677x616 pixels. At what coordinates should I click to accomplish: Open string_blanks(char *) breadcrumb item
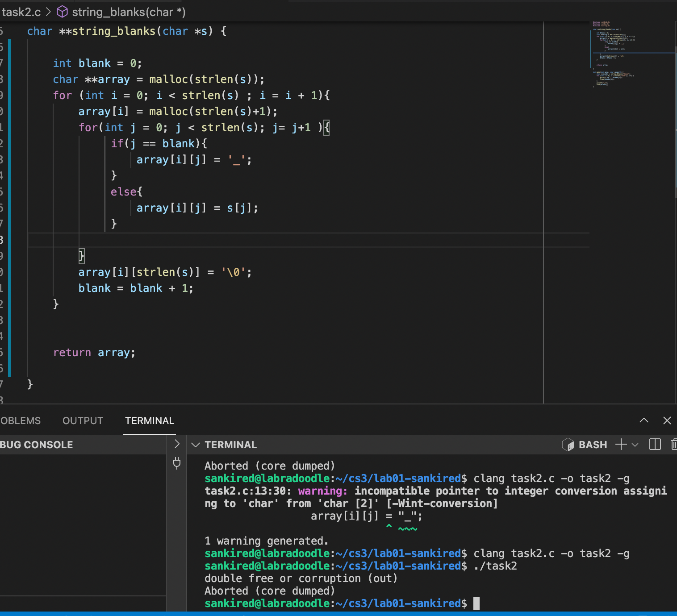[x=129, y=12]
